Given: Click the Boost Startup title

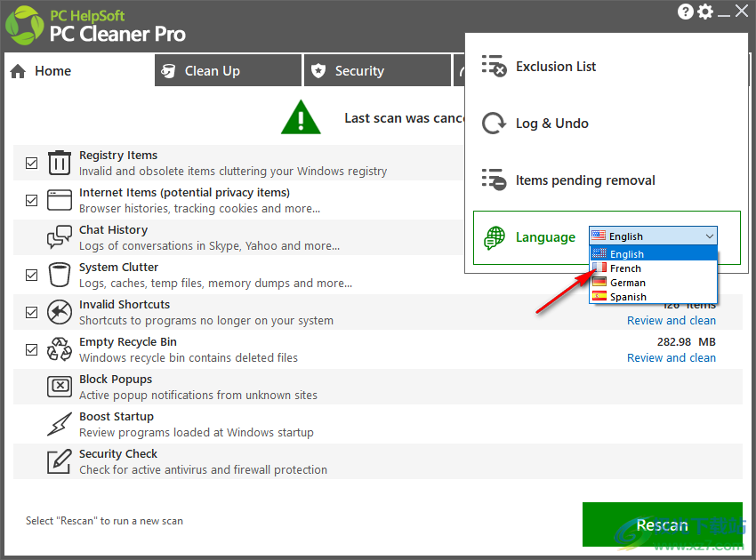Looking at the screenshot, I should coord(117,416).
